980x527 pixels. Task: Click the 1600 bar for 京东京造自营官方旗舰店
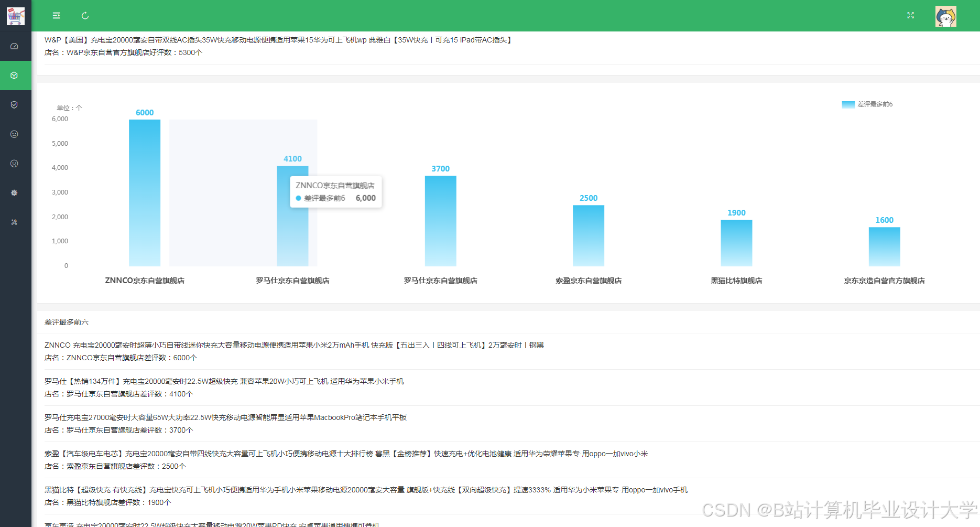[x=885, y=246]
